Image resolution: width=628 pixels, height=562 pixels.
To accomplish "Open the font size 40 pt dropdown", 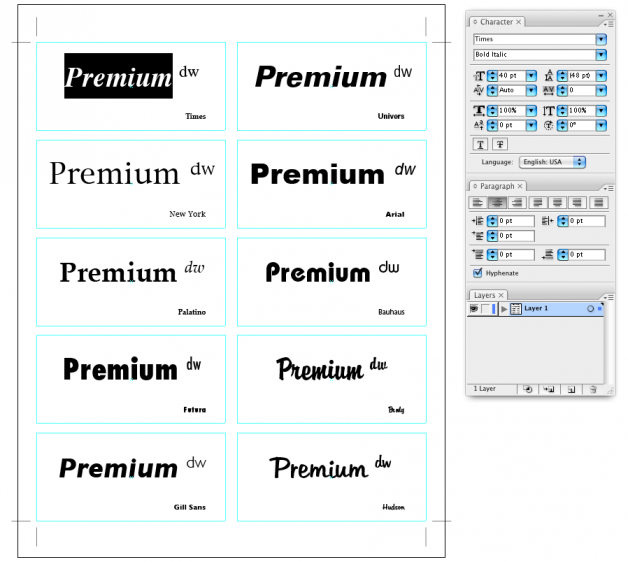I will click(531, 75).
